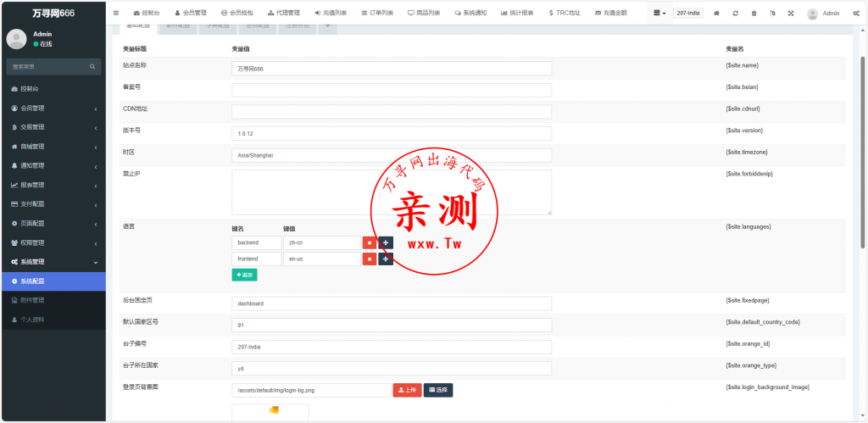
Task: Collapse 系统管理 in the sidebar
Action: pos(53,262)
